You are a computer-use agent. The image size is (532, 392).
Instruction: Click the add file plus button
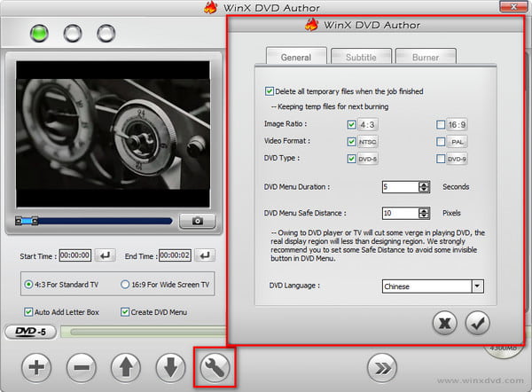[x=36, y=367]
